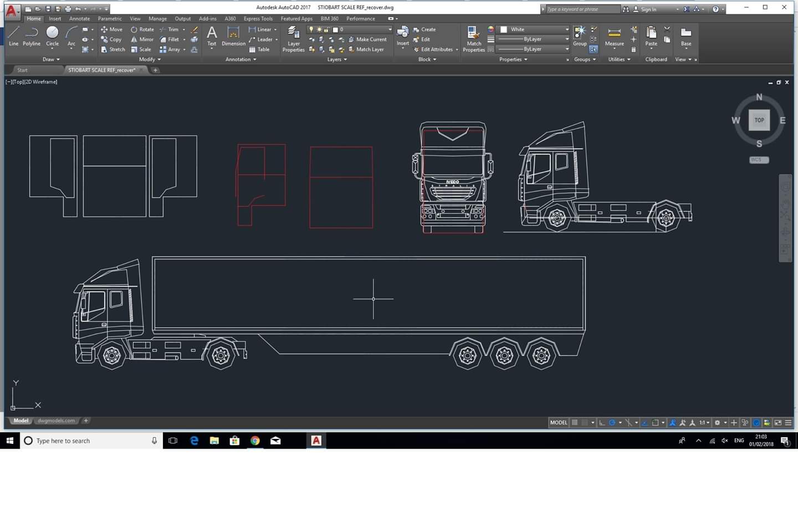Viewport: 798px width, 532px height.
Task: Open the layer dropdown showing 0
Action: click(x=350, y=29)
